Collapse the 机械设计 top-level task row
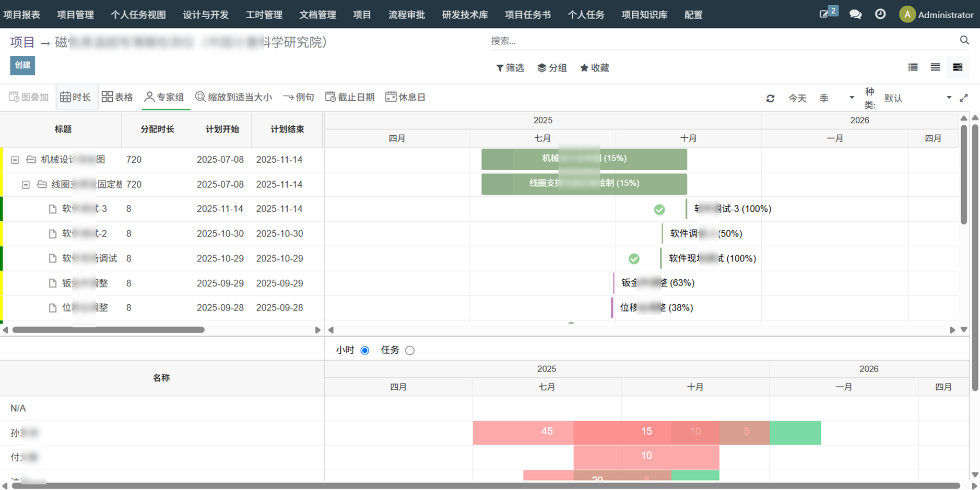Viewport: 980px width, 490px height. (x=15, y=160)
